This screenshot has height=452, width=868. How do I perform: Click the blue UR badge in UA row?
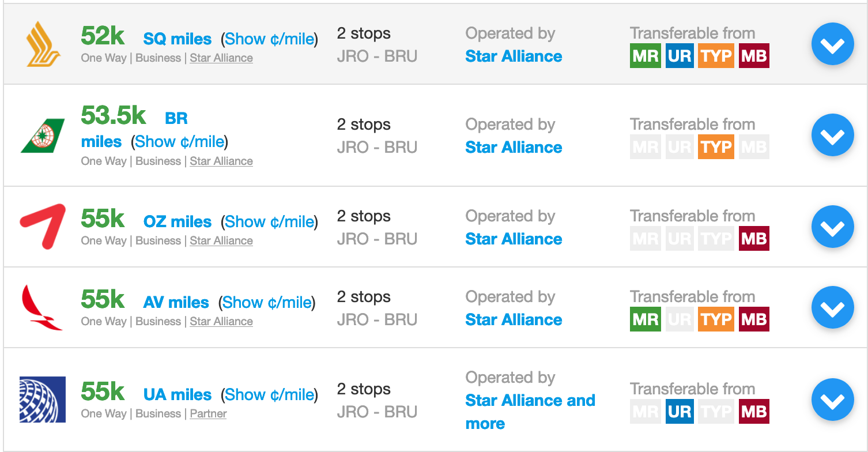(680, 412)
